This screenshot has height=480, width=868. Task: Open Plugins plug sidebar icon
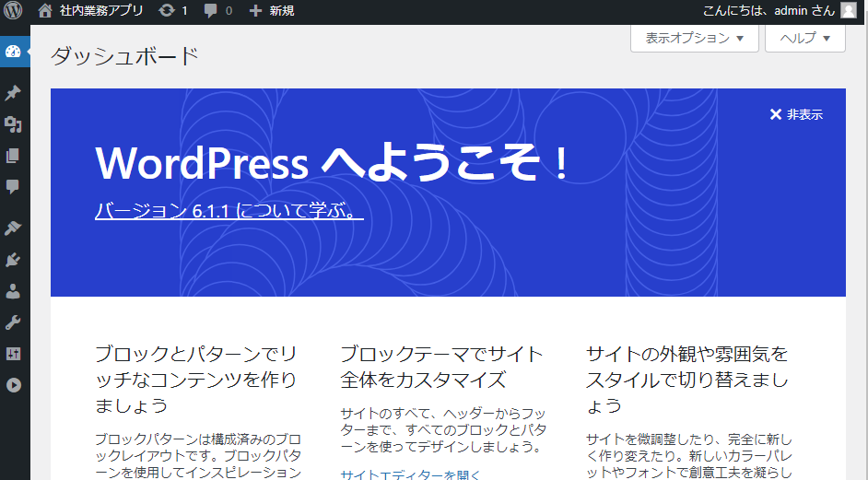pos(13,259)
